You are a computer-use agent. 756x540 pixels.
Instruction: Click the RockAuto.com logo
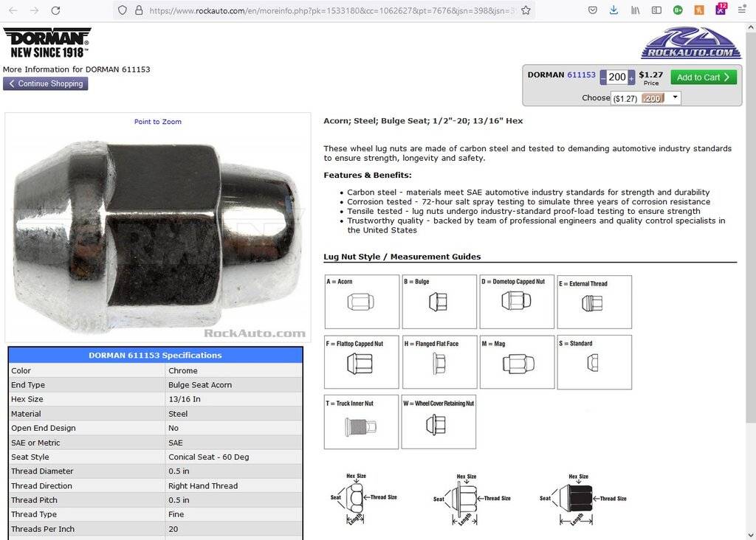click(x=690, y=43)
